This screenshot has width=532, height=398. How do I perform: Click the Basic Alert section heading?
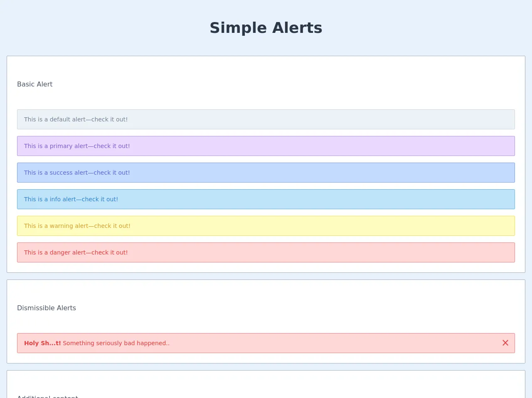pyautogui.click(x=35, y=84)
